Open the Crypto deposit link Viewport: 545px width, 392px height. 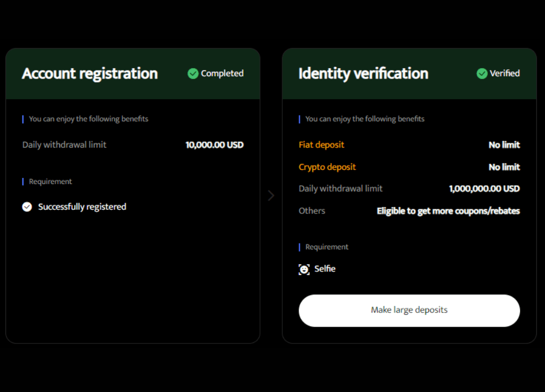[x=327, y=167]
